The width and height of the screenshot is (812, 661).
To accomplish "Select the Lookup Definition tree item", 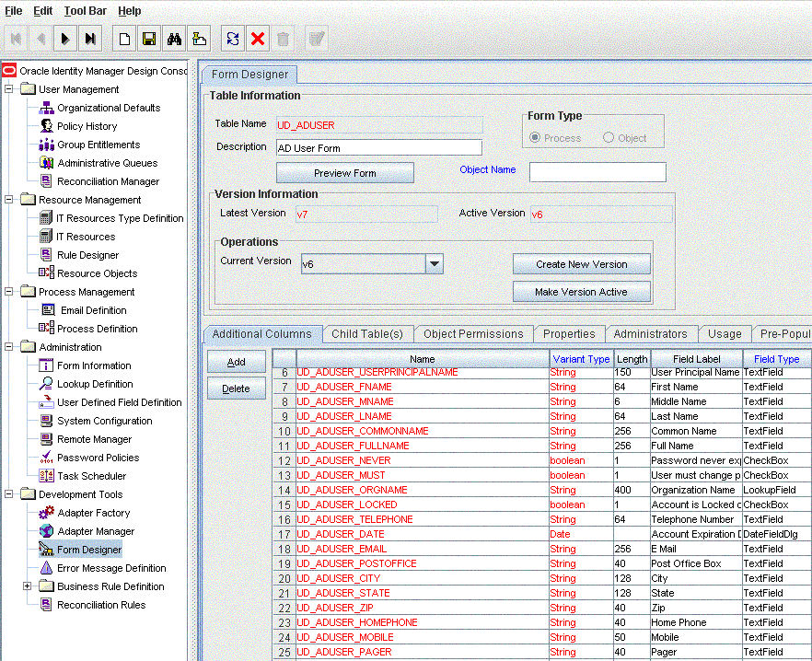I will (95, 384).
